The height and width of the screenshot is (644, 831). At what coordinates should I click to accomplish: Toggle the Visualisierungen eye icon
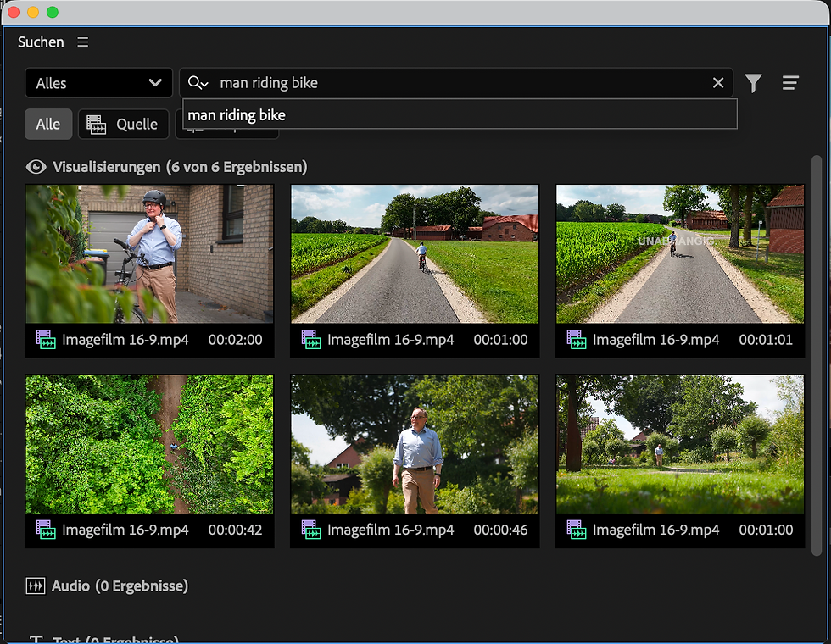(x=36, y=167)
